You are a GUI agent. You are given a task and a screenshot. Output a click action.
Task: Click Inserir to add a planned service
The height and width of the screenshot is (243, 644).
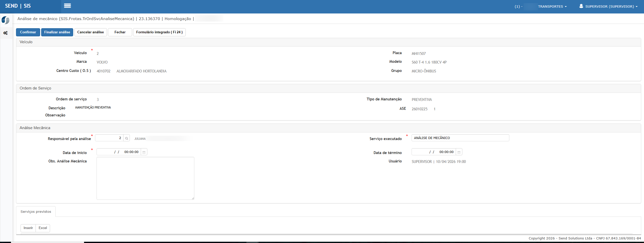pos(28,228)
